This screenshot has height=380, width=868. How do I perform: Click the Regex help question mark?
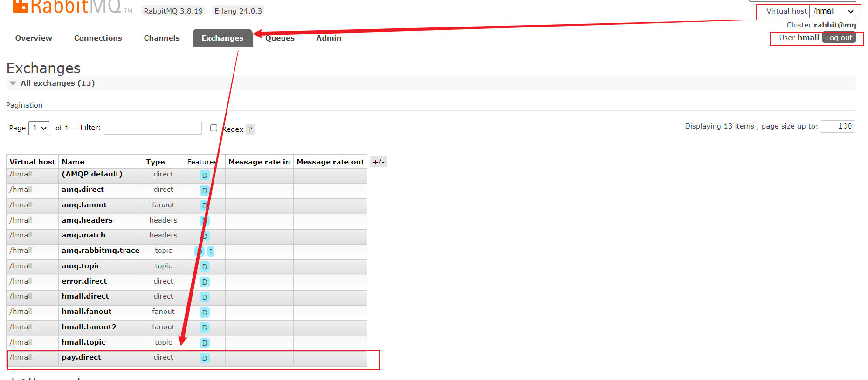coord(250,129)
